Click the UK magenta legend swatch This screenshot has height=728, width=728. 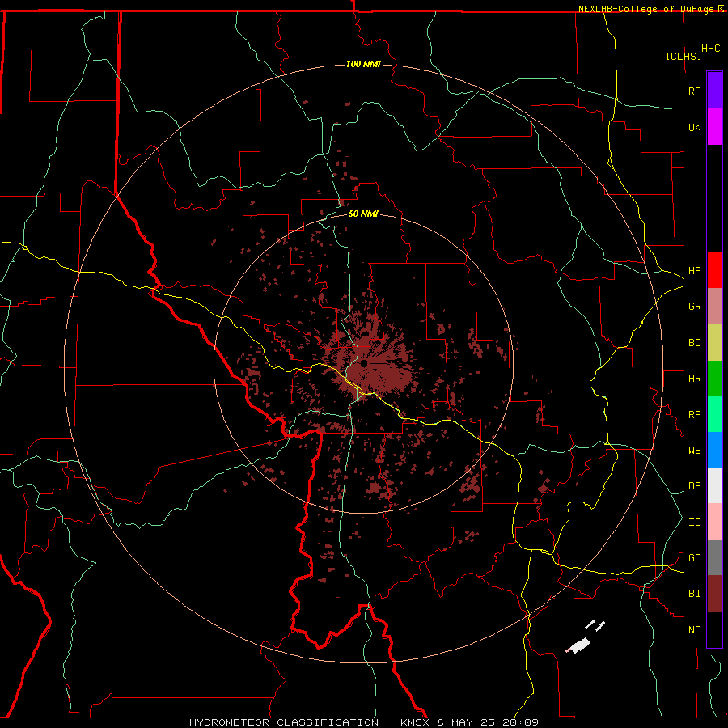click(x=714, y=127)
